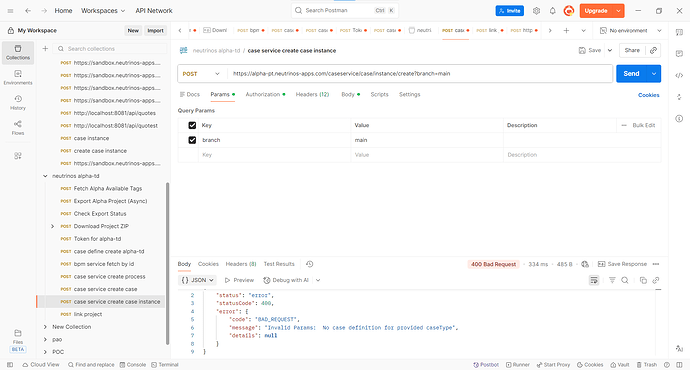Viewport: 690px width, 370px height.
Task: Toggle the select-all query params checkbox
Action: tap(192, 125)
